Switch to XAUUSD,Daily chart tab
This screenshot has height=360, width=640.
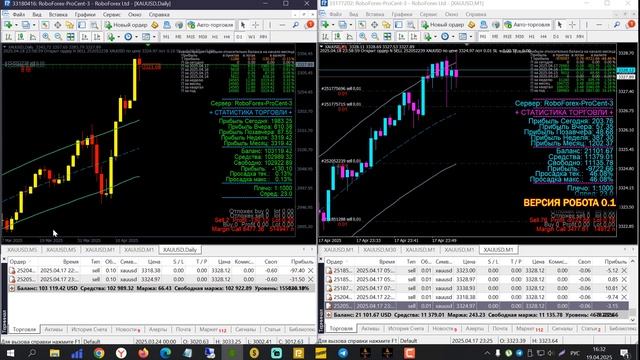click(180, 250)
